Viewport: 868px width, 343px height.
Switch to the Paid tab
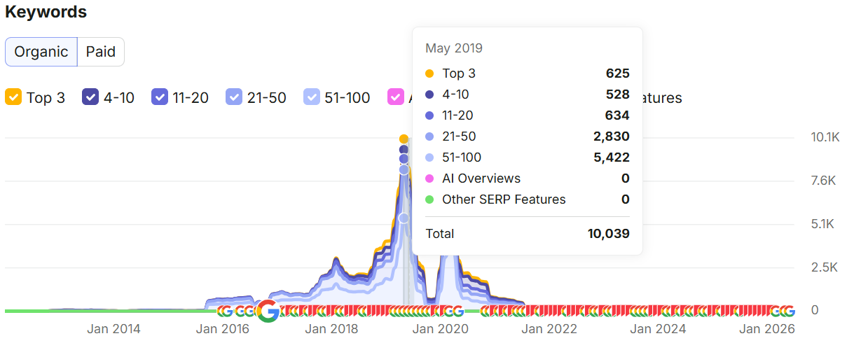[101, 52]
